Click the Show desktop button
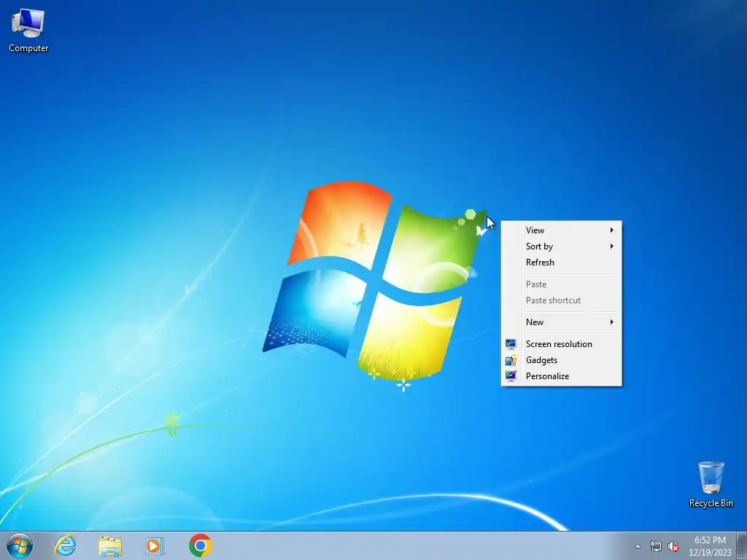Screen dimensions: 747x560 pos(742,546)
